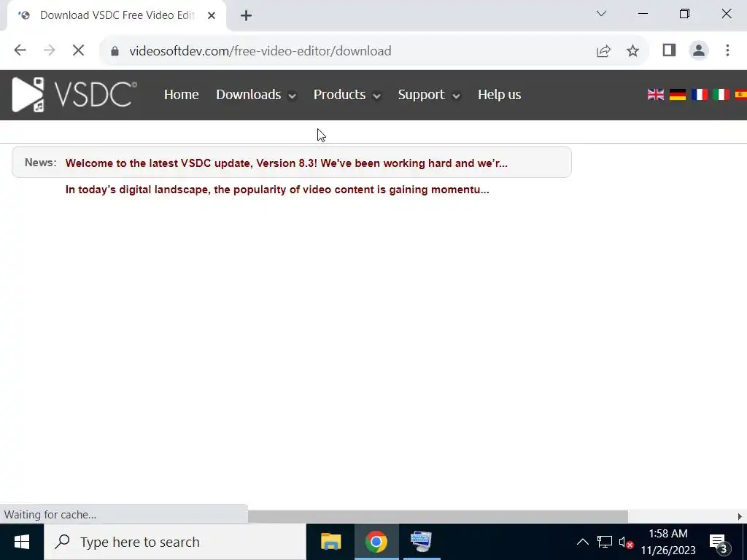Open the Windows Start menu
The width and height of the screenshot is (747, 560).
(x=21, y=542)
